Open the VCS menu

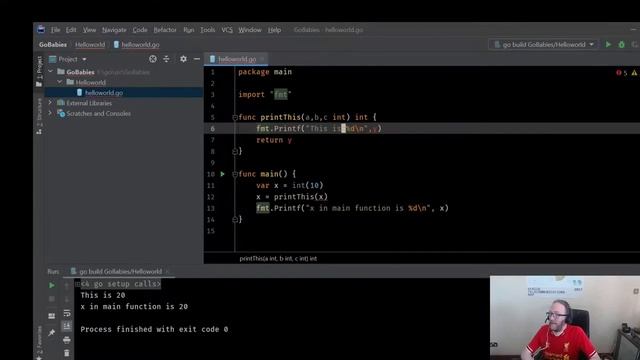[227, 30]
